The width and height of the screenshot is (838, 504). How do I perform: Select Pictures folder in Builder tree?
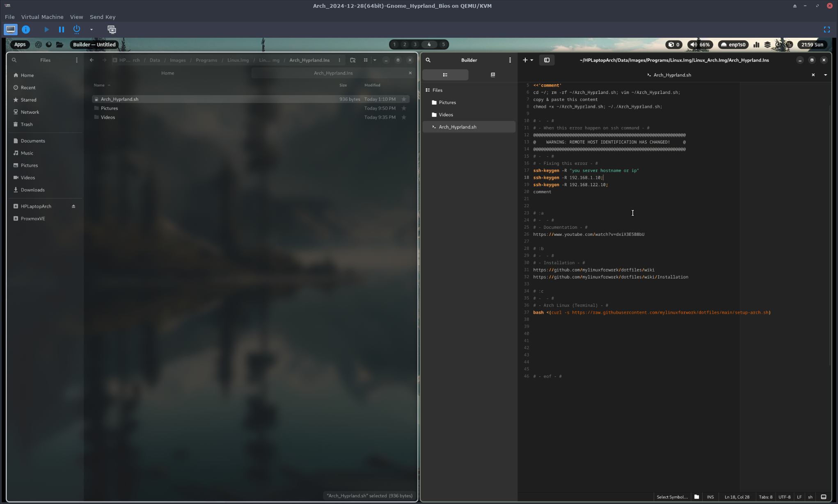[x=447, y=102]
